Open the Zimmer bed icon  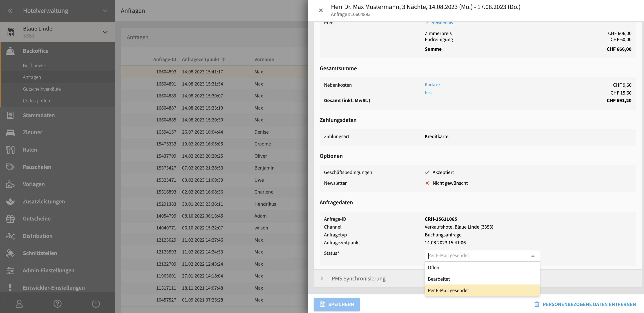coord(10,132)
